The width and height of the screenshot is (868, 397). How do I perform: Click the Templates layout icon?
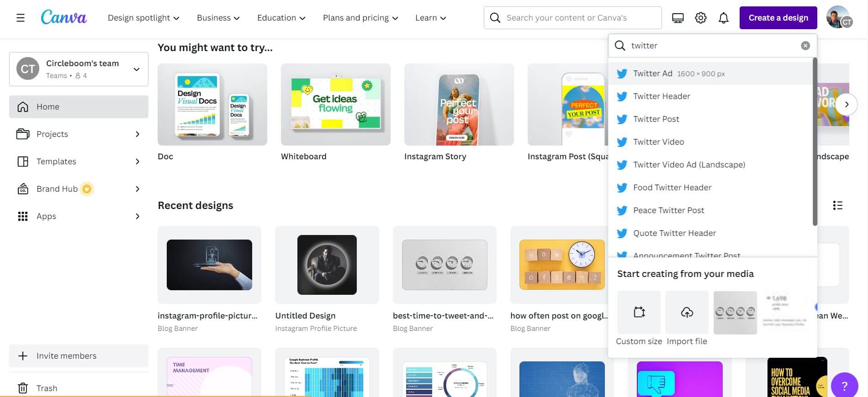tap(23, 162)
